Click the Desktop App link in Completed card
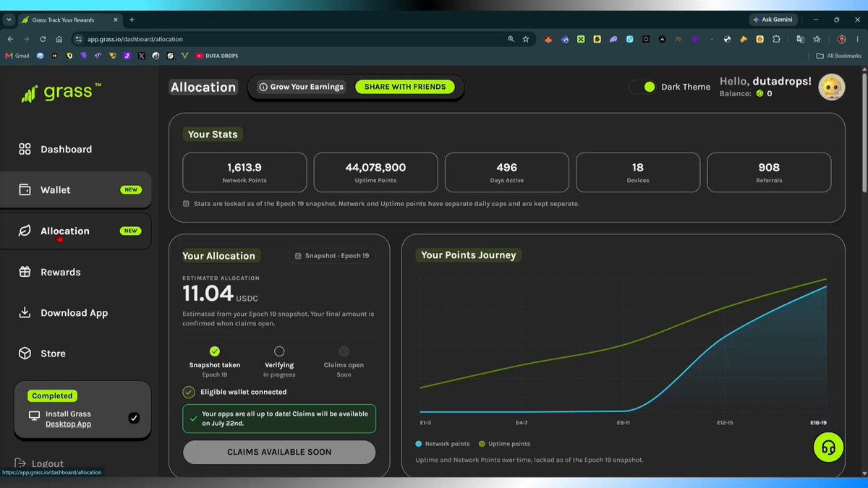Screen dimensions: 868x488 click(x=68, y=424)
